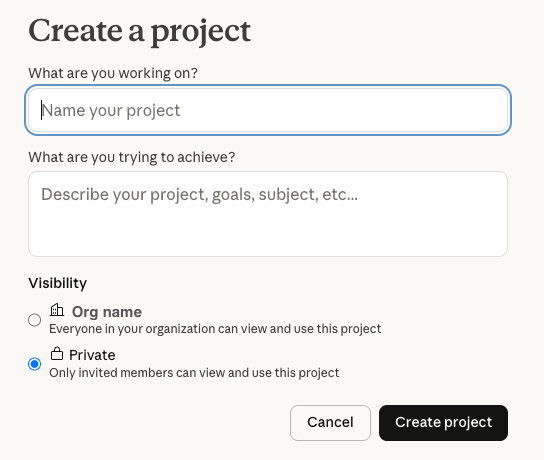This screenshot has width=544, height=460.
Task: Click the 'Describe your project, goals' placeholder text
Action: click(199, 195)
